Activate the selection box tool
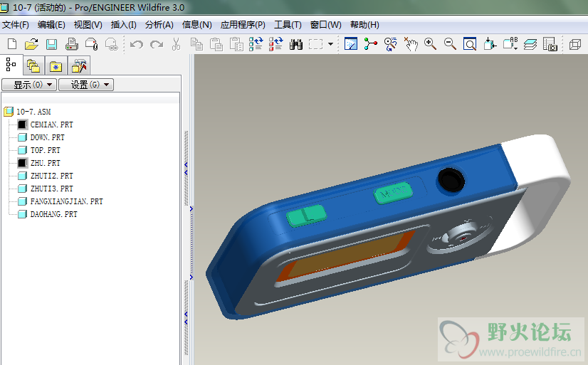Screen dimensions: 588x365 tap(316, 44)
